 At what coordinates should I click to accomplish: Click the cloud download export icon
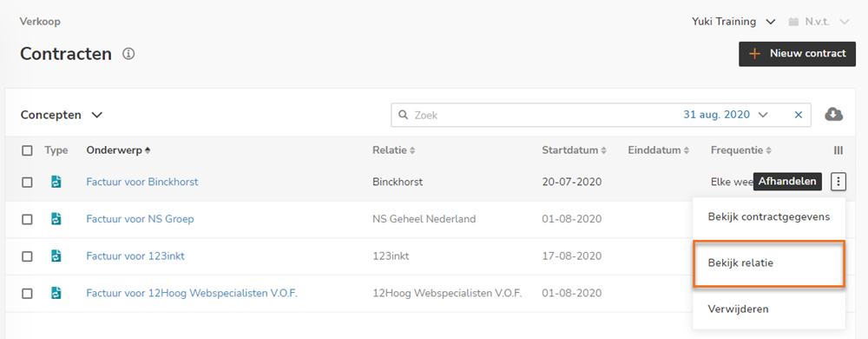tap(833, 115)
